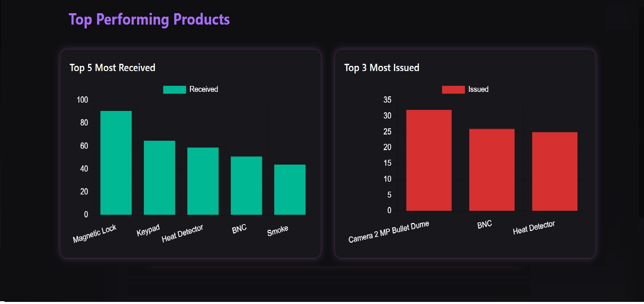Click the Camera 2 MP Bullet Dume label

pyautogui.click(x=389, y=232)
